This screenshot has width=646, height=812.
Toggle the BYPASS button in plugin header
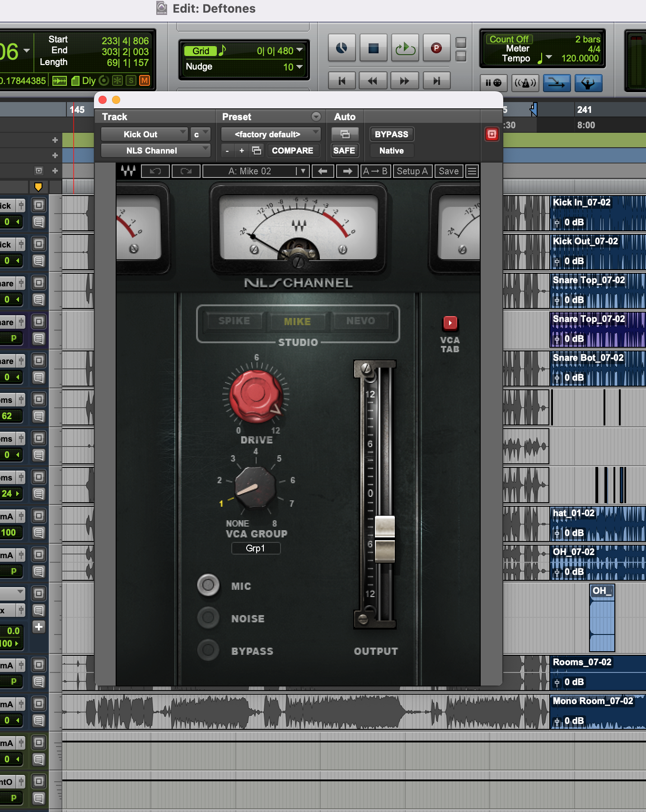pos(391,134)
